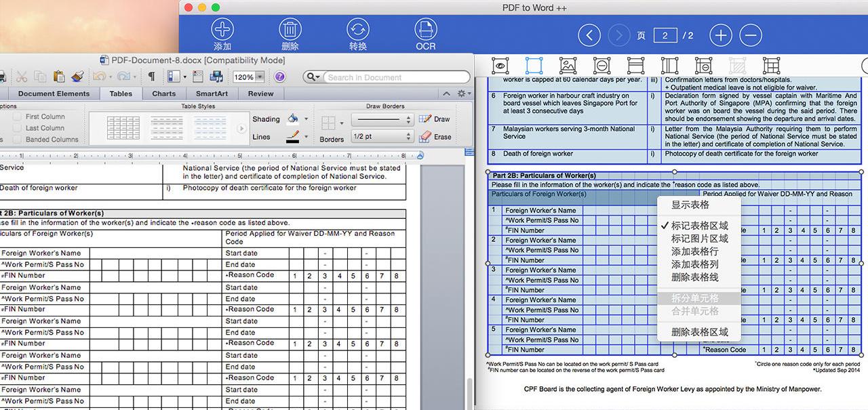Click the purple Help question mark
Image resolution: width=868 pixels, height=410 pixels.
279,77
